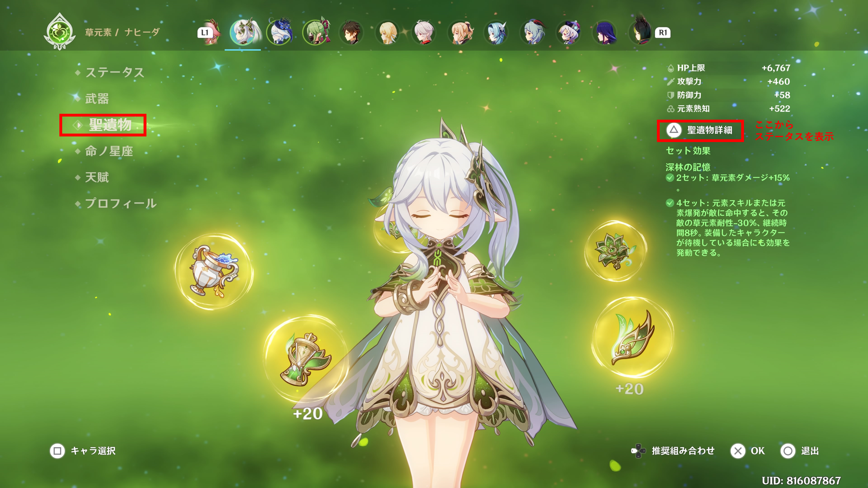Click the 深林の記憶 set name

pyautogui.click(x=688, y=167)
